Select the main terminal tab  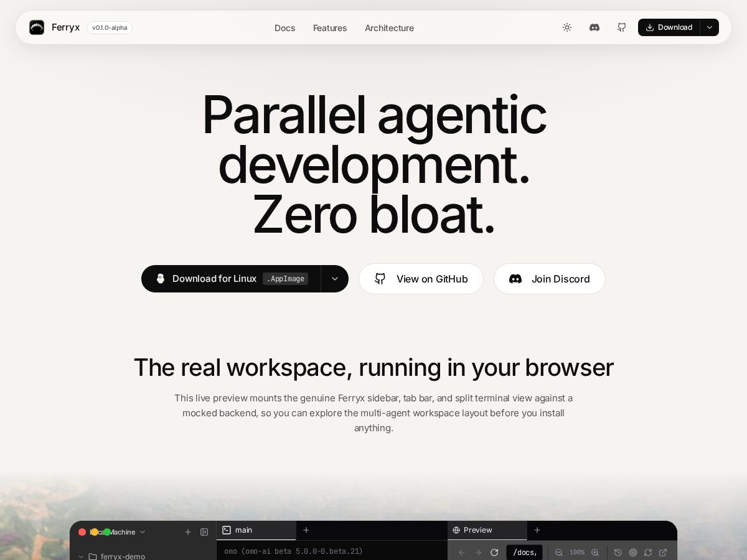point(256,530)
